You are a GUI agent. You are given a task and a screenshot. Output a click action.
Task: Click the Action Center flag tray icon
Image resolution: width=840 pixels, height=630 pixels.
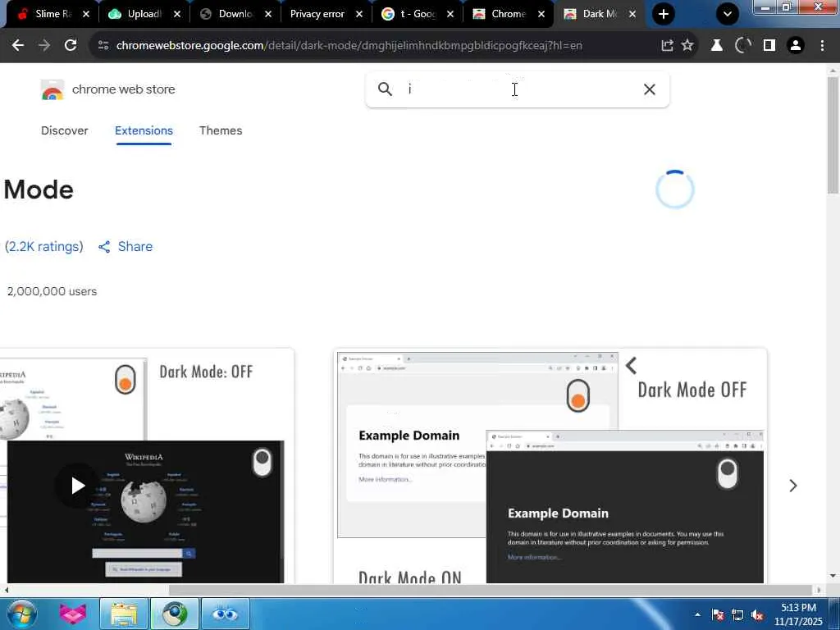tap(717, 614)
